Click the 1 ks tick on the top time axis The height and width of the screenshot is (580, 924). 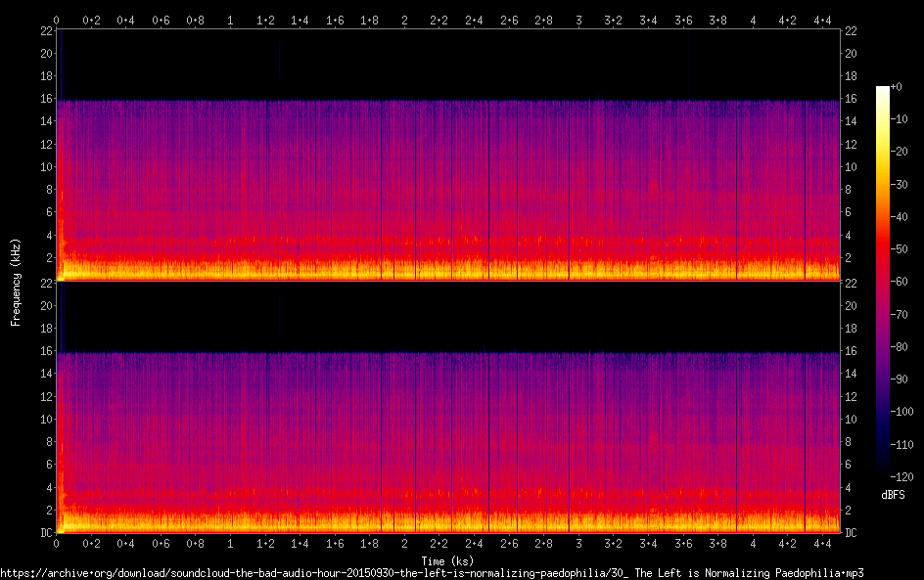[230, 19]
